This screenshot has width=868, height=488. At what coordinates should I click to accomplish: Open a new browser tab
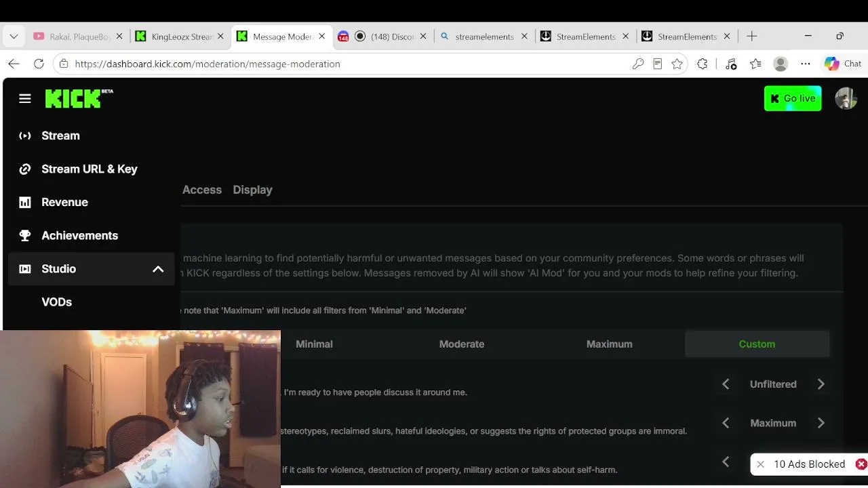point(751,37)
